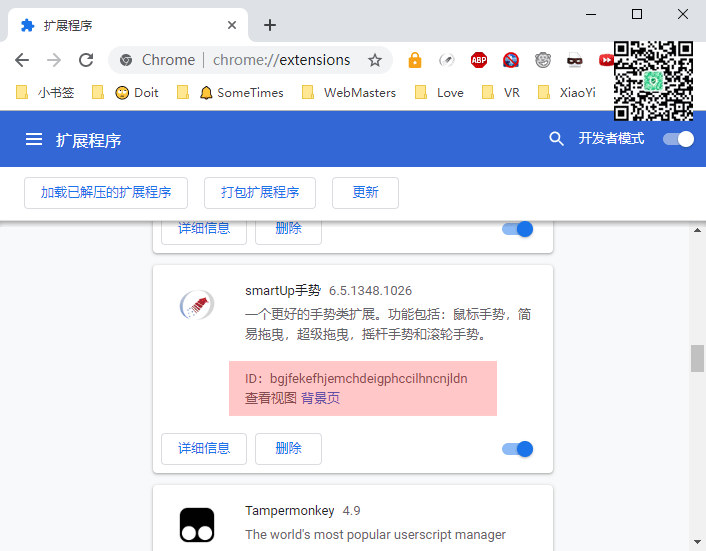Search extensions with the magnifier icon
The height and width of the screenshot is (551, 706).
tap(556, 139)
